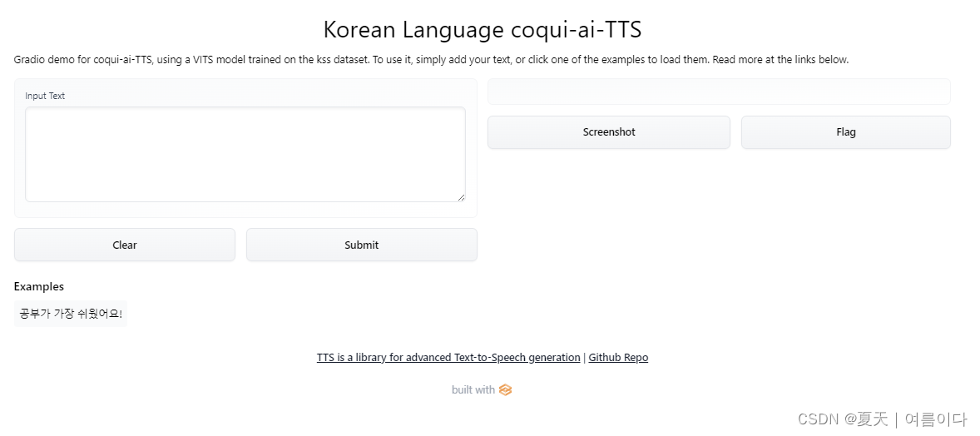
Task: Flag the current output
Action: tap(845, 132)
